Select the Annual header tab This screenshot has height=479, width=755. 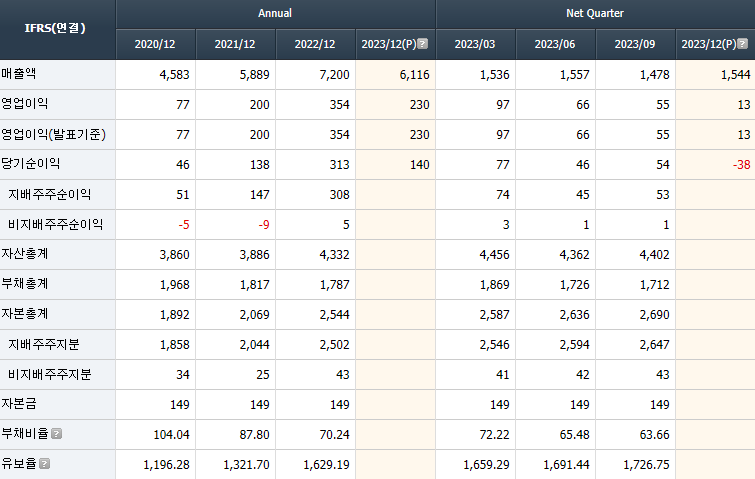tap(275, 14)
